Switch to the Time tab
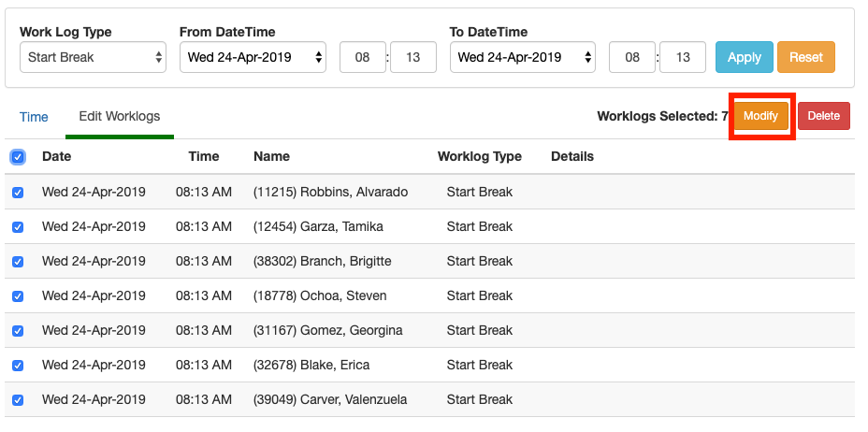The image size is (868, 432). [34, 117]
